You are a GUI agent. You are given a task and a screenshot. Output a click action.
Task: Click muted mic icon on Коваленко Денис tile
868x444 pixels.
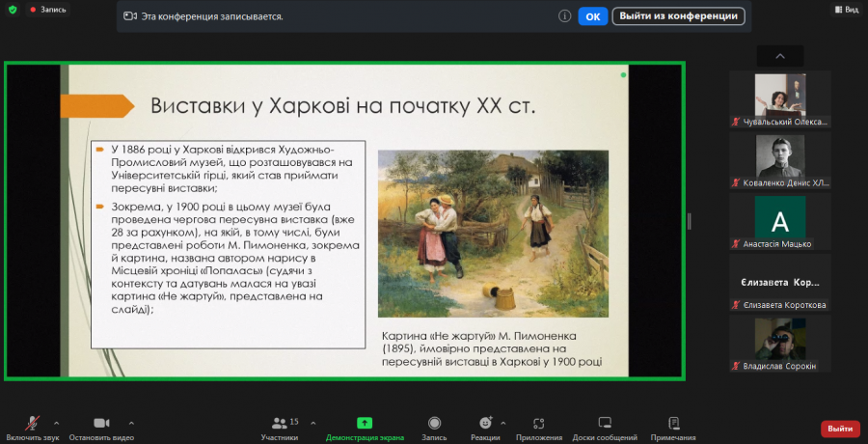736,183
